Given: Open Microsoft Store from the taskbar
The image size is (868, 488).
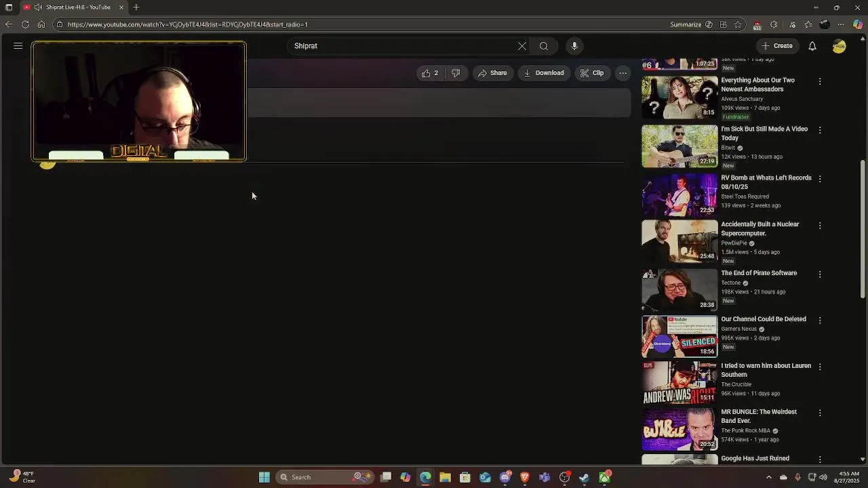Looking at the screenshot, I should coord(465,477).
